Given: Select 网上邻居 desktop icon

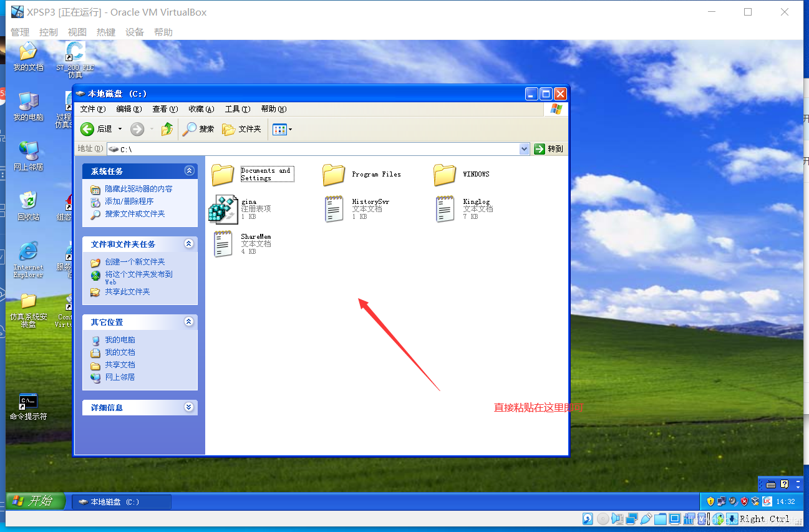Looking at the screenshot, I should (x=29, y=157).
